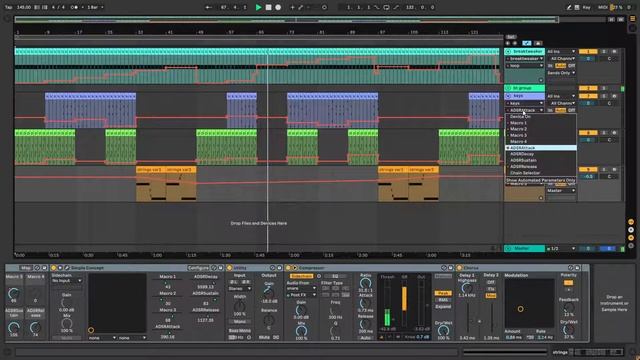Click the Configure button on the plug-in

[198, 268]
